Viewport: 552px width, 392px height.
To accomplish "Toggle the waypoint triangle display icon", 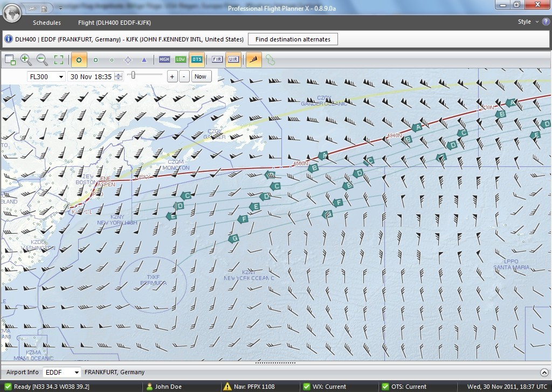I will pos(144,60).
